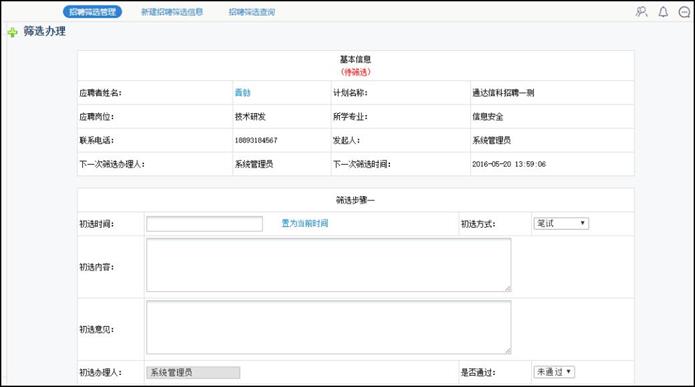Select the date text 2016-05-20 13:59:06
Viewport: 695px width, 387px height.
(x=509, y=164)
